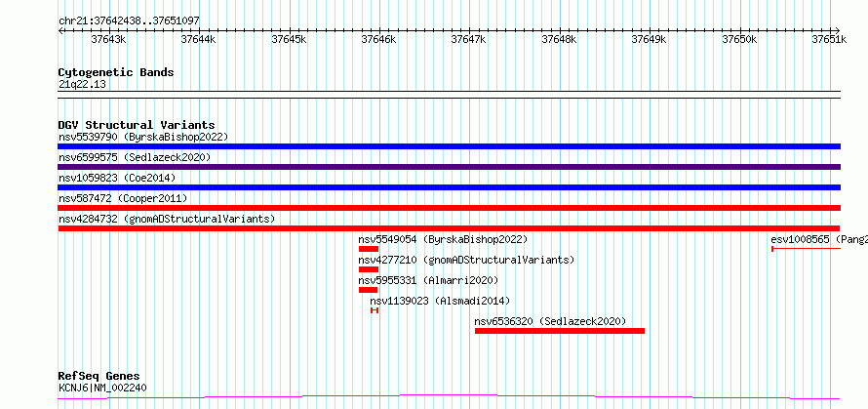Viewport: 868px width, 409px height.
Task: Click the nsv5539790 (ByrskaBishop2022) label
Action: click(x=143, y=137)
